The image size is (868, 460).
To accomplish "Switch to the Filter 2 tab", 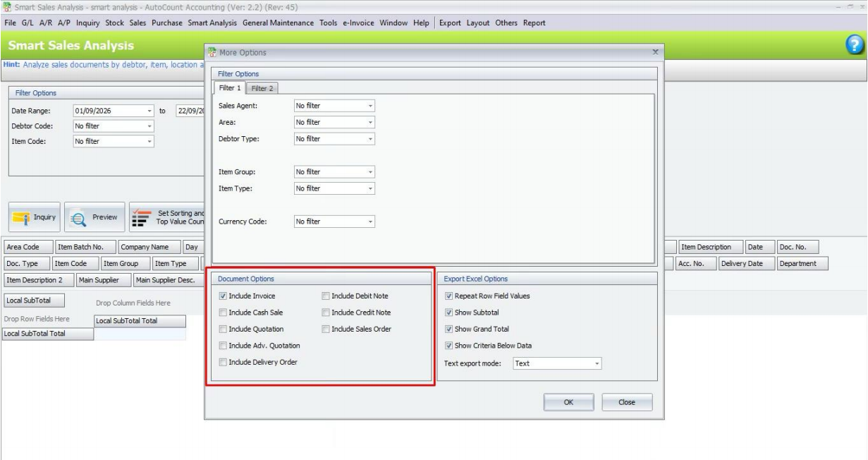I will tap(263, 88).
